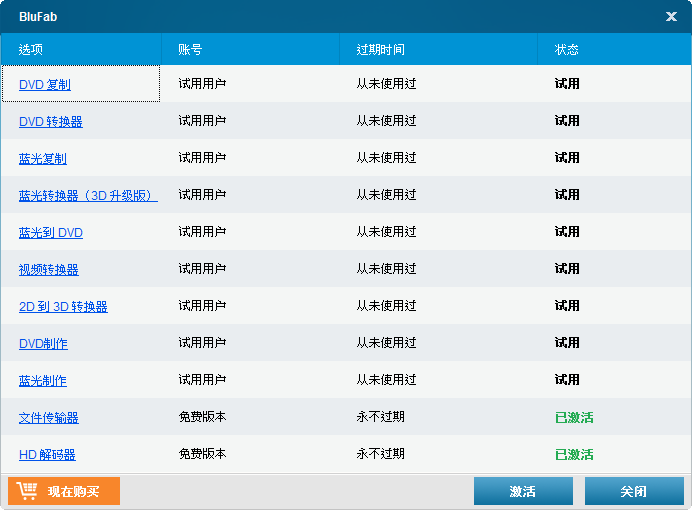Click the 蓝光制作 link

43,381
